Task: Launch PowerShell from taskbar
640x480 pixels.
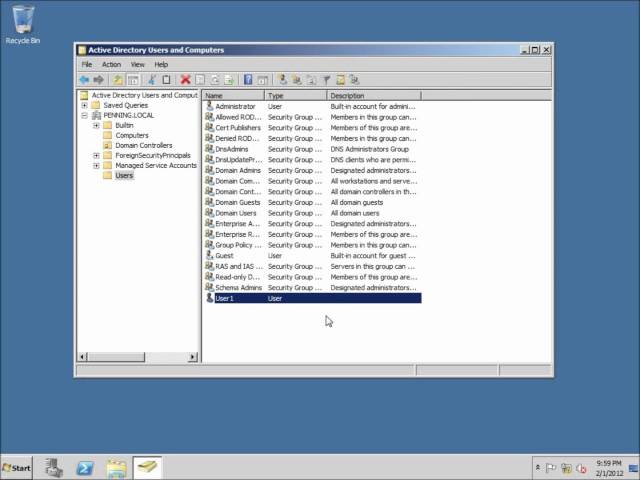Action: (x=84, y=468)
